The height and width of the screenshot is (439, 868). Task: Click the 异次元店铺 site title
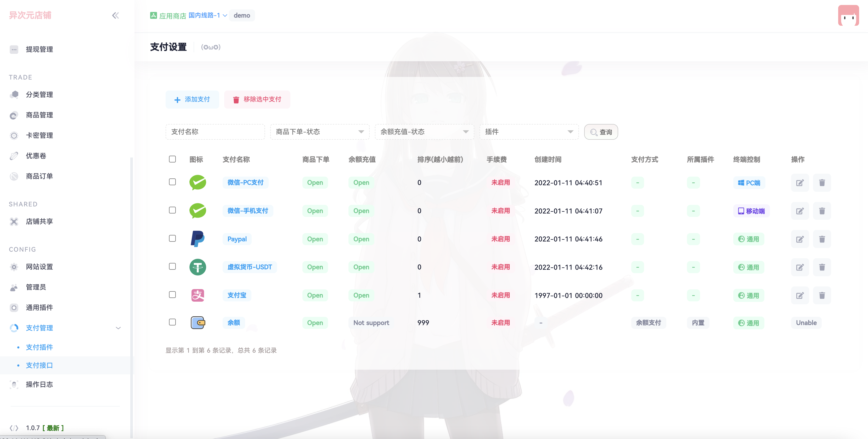pyautogui.click(x=30, y=15)
